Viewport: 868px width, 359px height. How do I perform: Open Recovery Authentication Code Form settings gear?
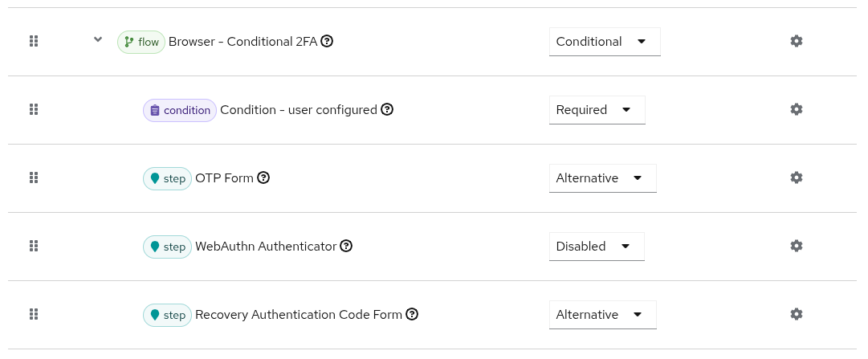pyautogui.click(x=796, y=314)
